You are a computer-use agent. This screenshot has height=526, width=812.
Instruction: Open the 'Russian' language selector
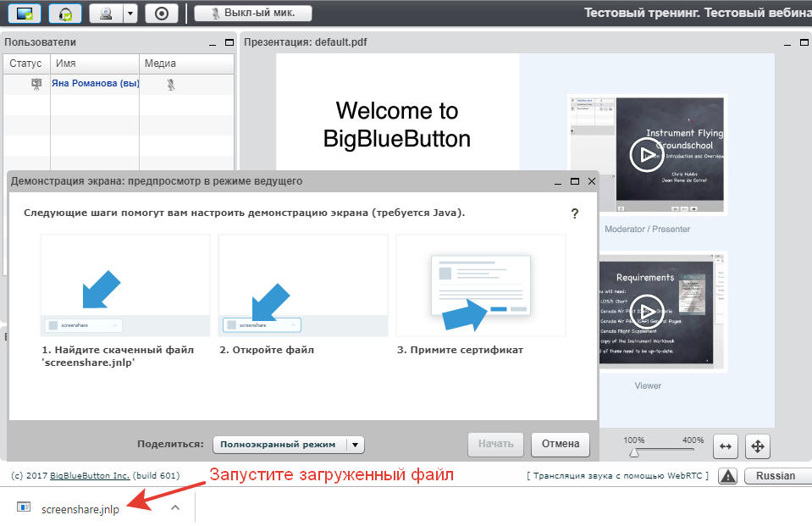pos(778,476)
